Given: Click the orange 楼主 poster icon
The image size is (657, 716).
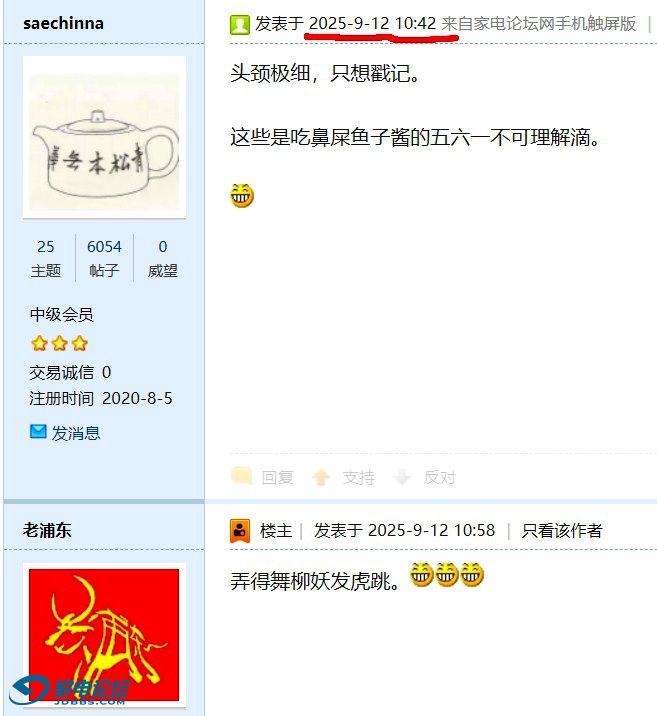Looking at the screenshot, I should pyautogui.click(x=240, y=531).
